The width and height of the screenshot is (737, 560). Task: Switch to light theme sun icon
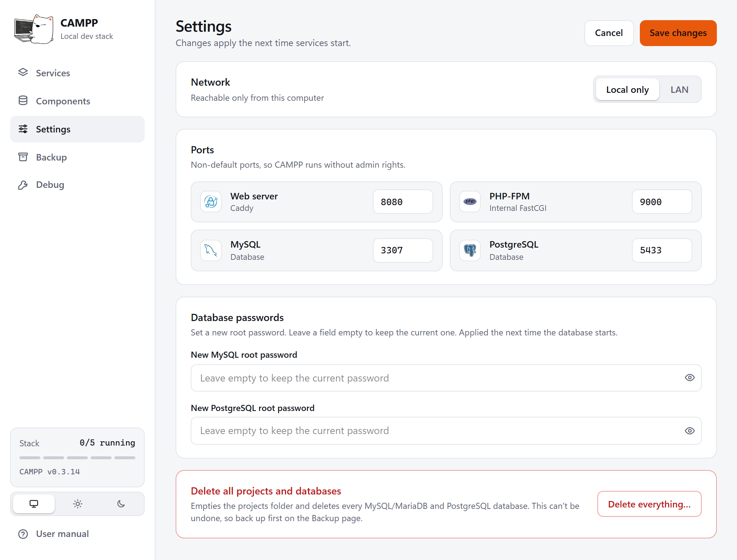pos(78,504)
